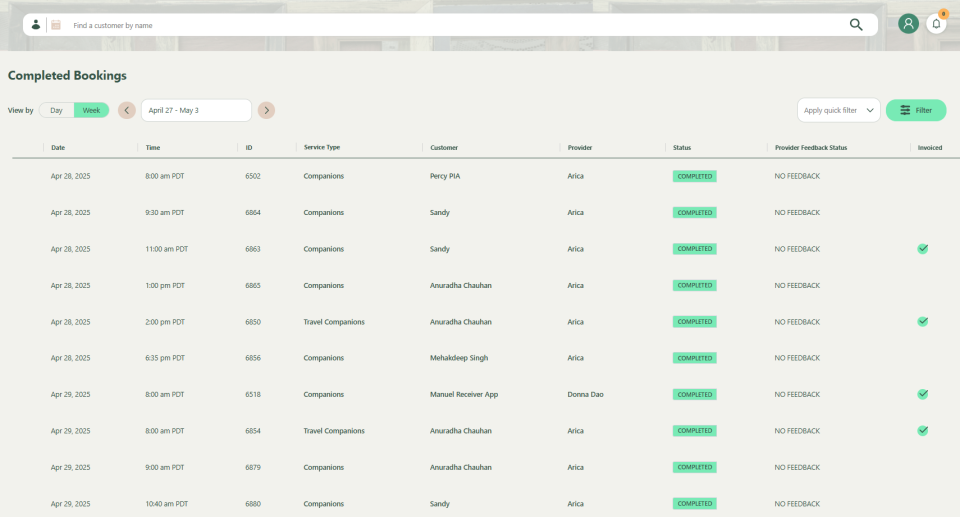Screen dimensions: 960x517
Task: Open the user profile avatar
Action: point(908,24)
